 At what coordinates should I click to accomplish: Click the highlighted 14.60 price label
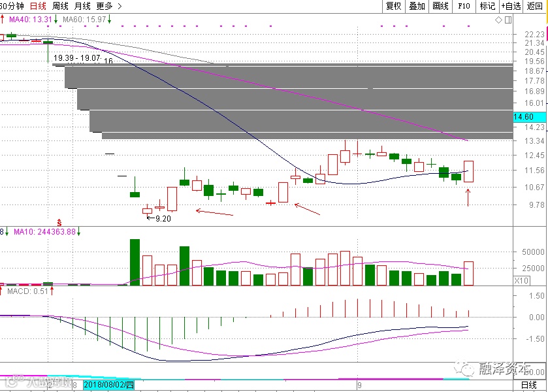[x=529, y=117]
